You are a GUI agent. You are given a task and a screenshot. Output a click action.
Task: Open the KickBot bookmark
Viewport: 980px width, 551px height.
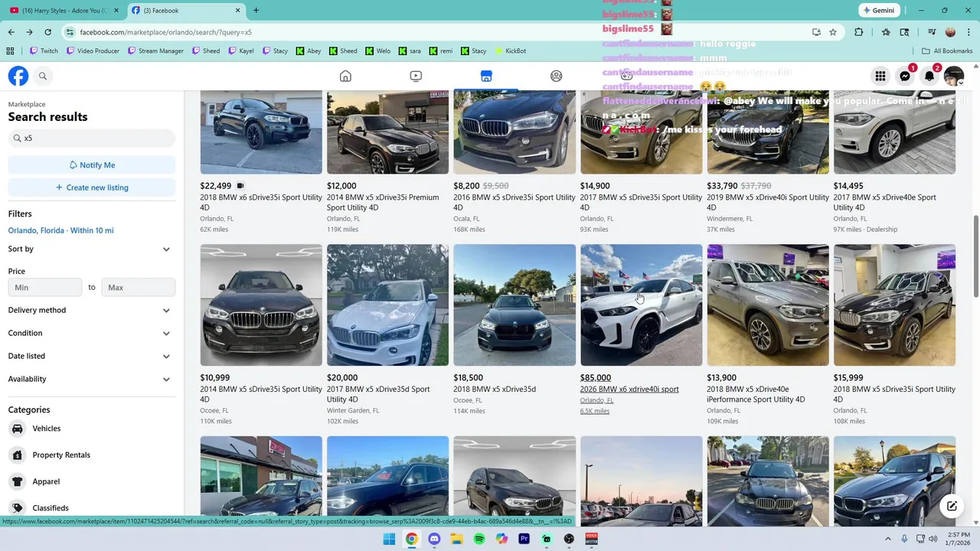click(510, 51)
